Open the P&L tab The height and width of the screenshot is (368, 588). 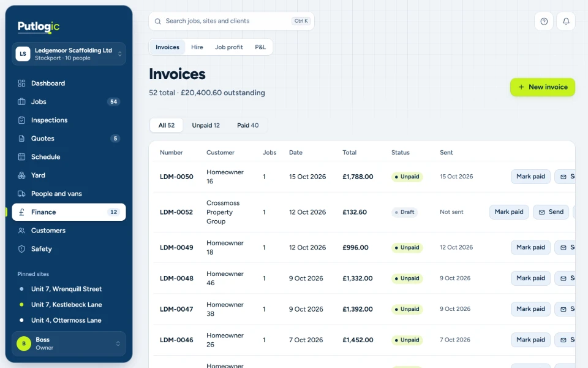(260, 47)
